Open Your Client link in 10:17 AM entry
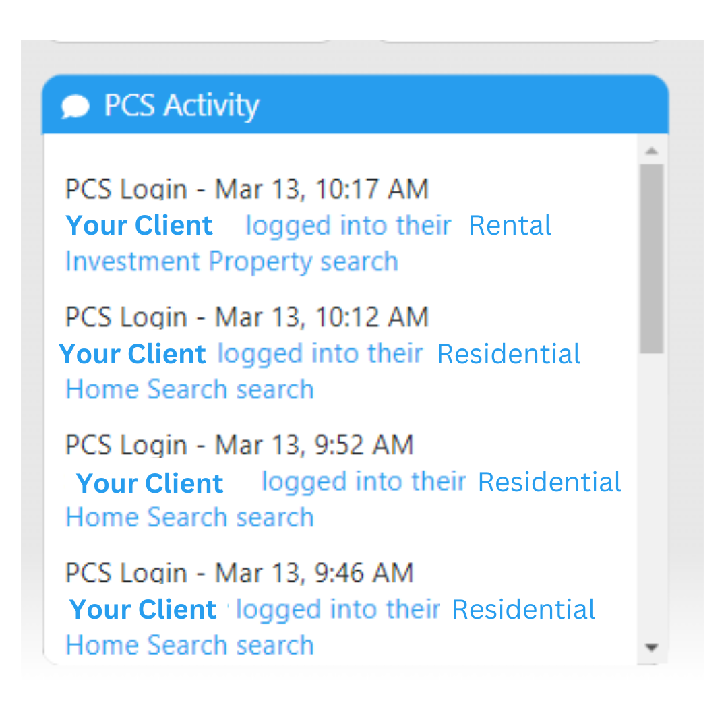 pyautogui.click(x=140, y=226)
